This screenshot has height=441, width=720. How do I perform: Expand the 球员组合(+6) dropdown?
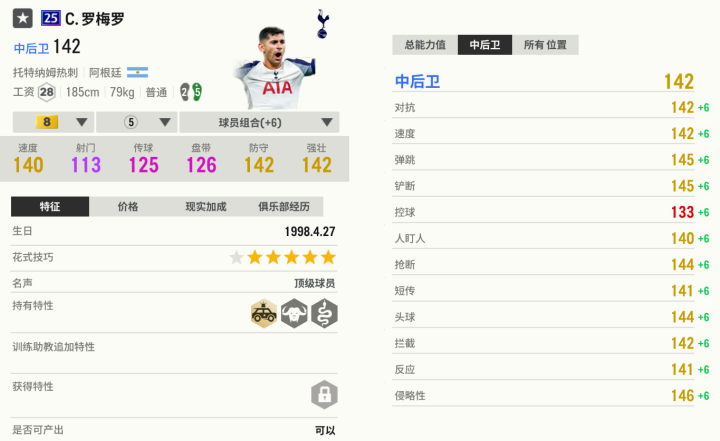pyautogui.click(x=258, y=122)
